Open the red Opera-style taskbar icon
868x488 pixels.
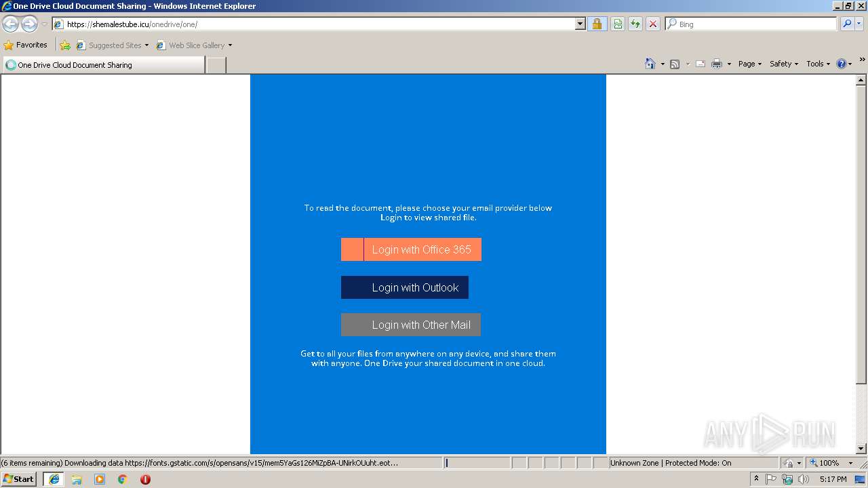tap(145, 479)
